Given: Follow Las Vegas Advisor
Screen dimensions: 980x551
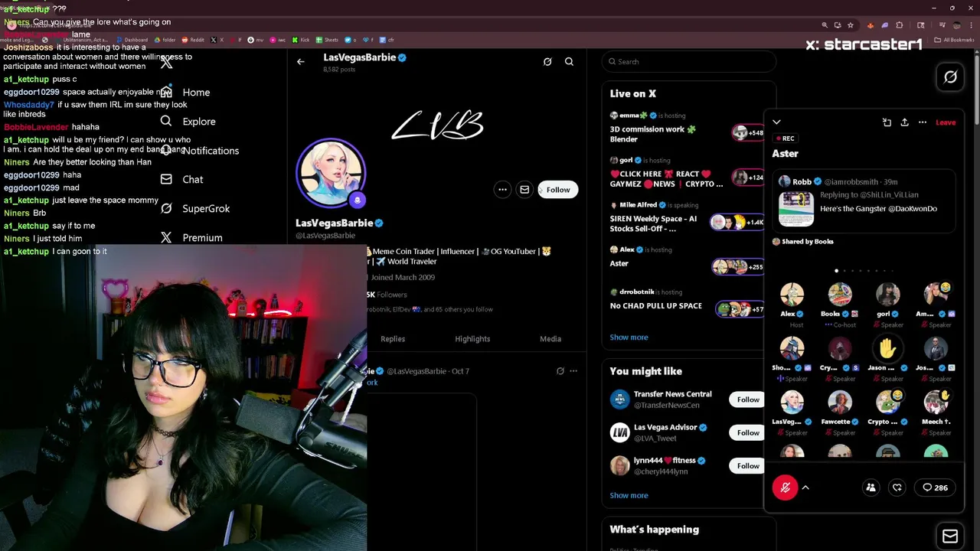Looking at the screenshot, I should 748,432.
